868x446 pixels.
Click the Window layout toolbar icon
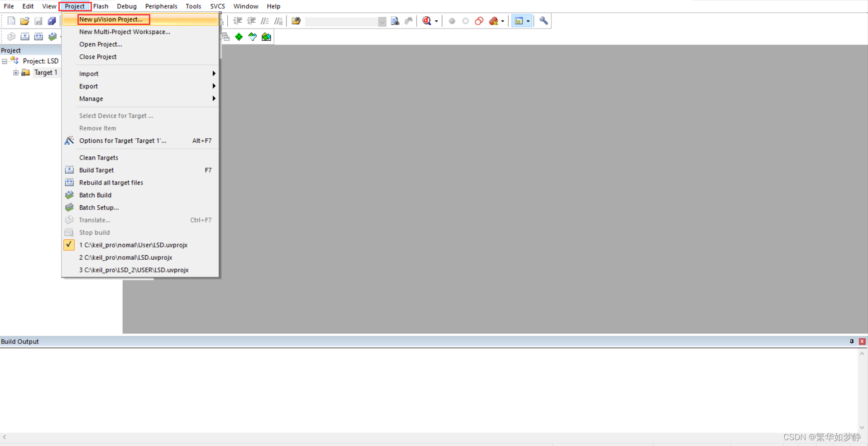tap(519, 21)
